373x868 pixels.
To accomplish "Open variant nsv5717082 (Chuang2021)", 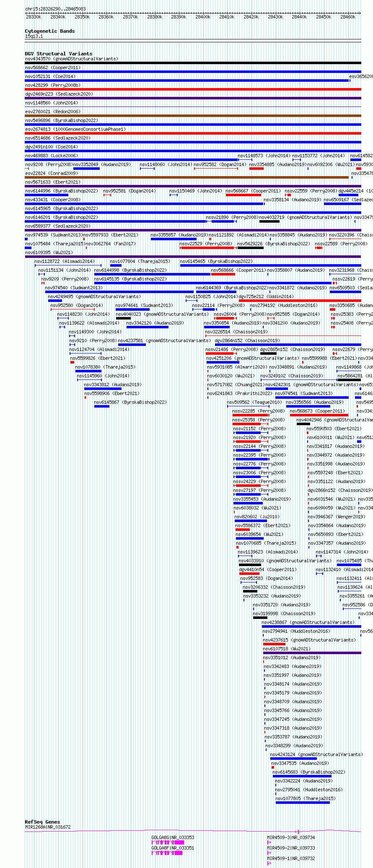I will click(236, 385).
